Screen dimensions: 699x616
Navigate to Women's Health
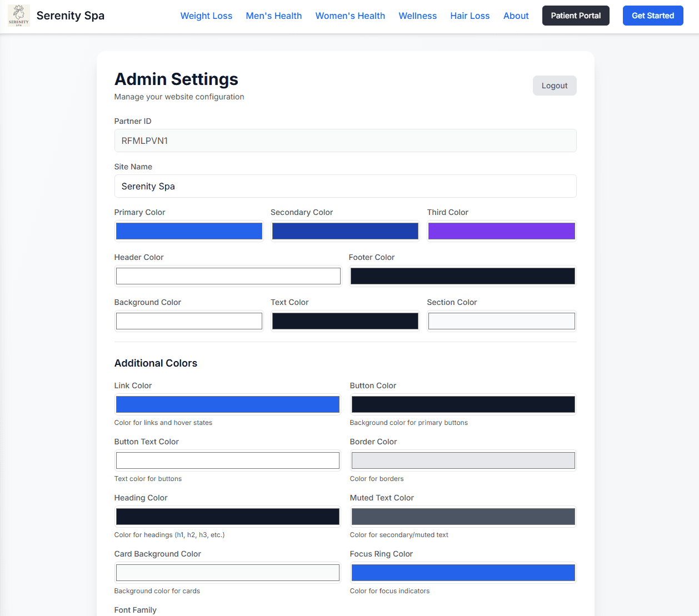point(350,16)
